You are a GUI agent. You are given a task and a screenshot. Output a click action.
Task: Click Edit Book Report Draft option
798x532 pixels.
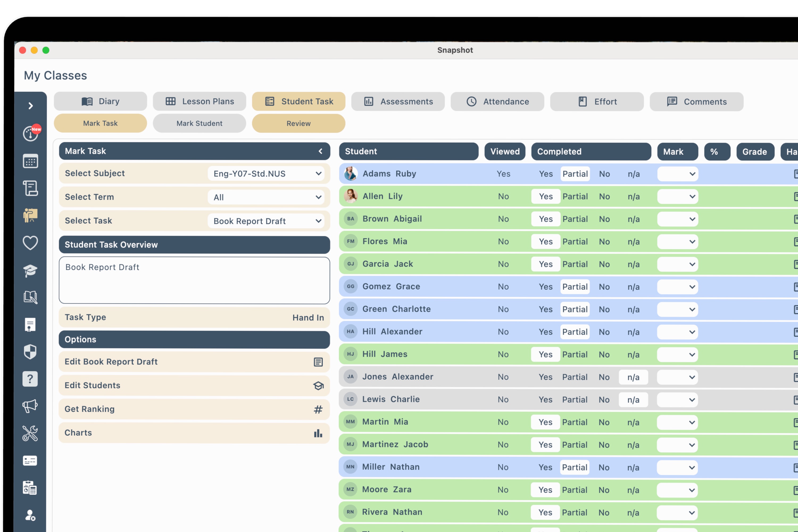coord(194,362)
